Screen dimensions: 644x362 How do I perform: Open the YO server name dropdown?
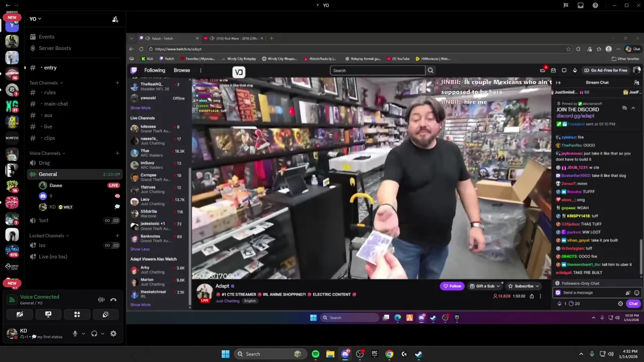pyautogui.click(x=35, y=19)
